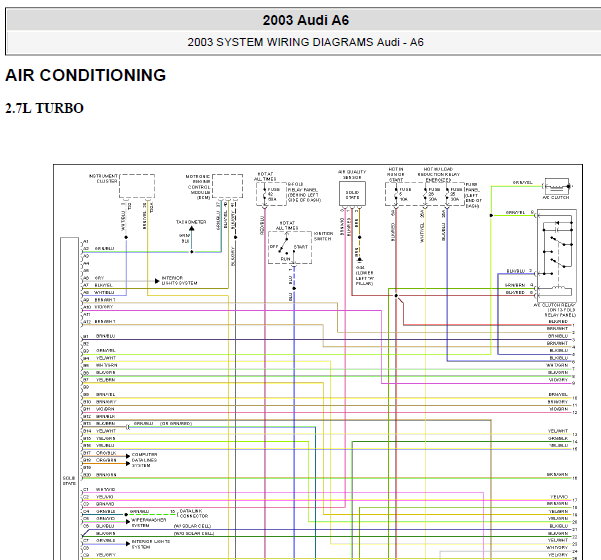The image size is (601, 560).
Task: Click the 'INTERIOR LIGHTS SYSTEM' label next to the A6 GRY wire
Action: pos(179,280)
